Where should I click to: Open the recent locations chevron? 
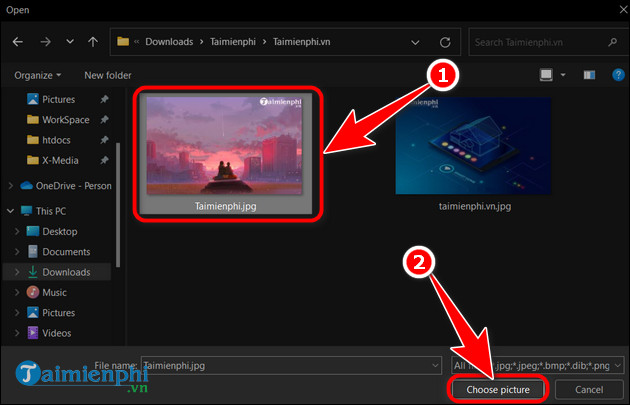(x=69, y=43)
